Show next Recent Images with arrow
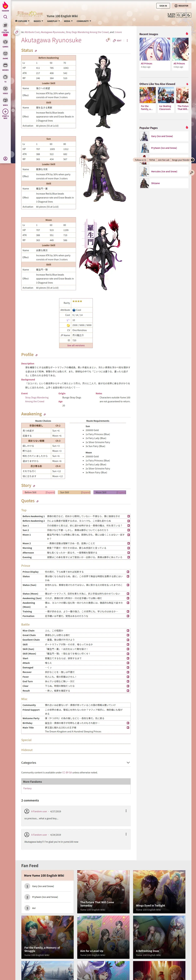 [188, 54]
